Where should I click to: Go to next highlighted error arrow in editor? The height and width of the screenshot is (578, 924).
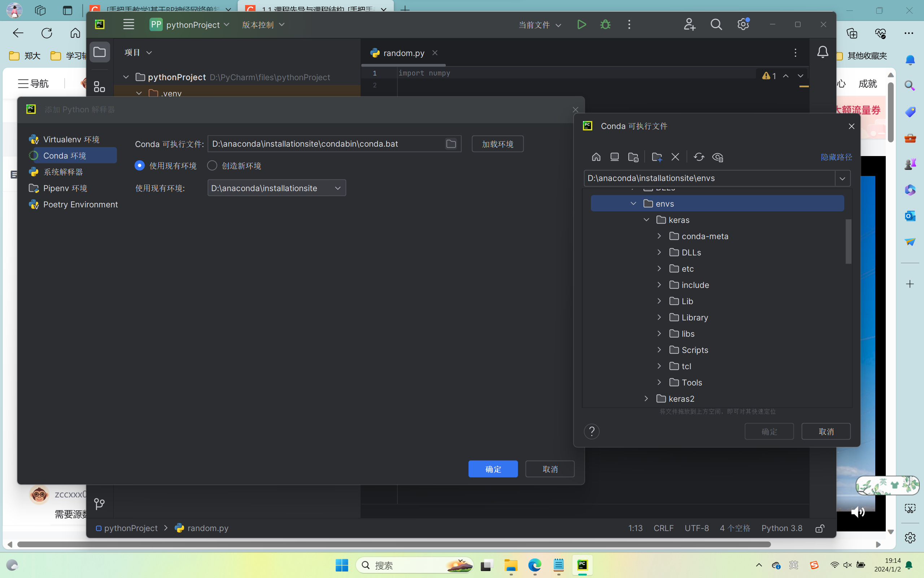coord(800,76)
